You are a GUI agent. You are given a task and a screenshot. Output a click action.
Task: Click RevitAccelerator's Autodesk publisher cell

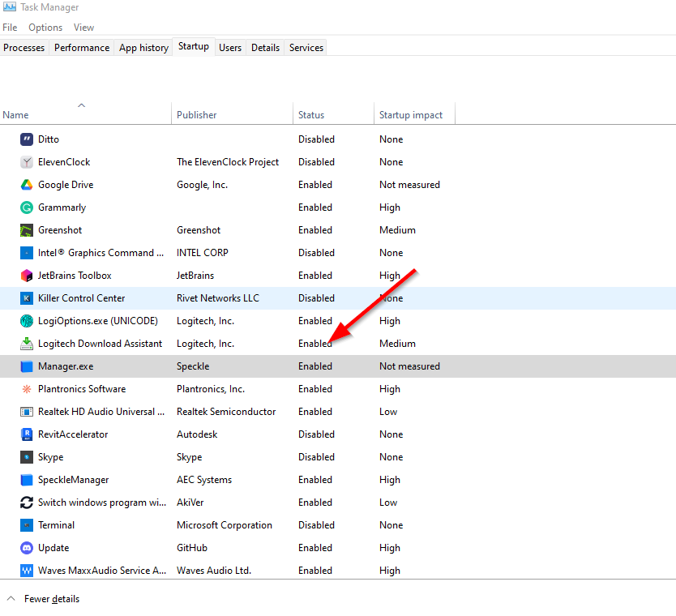pyautogui.click(x=197, y=434)
